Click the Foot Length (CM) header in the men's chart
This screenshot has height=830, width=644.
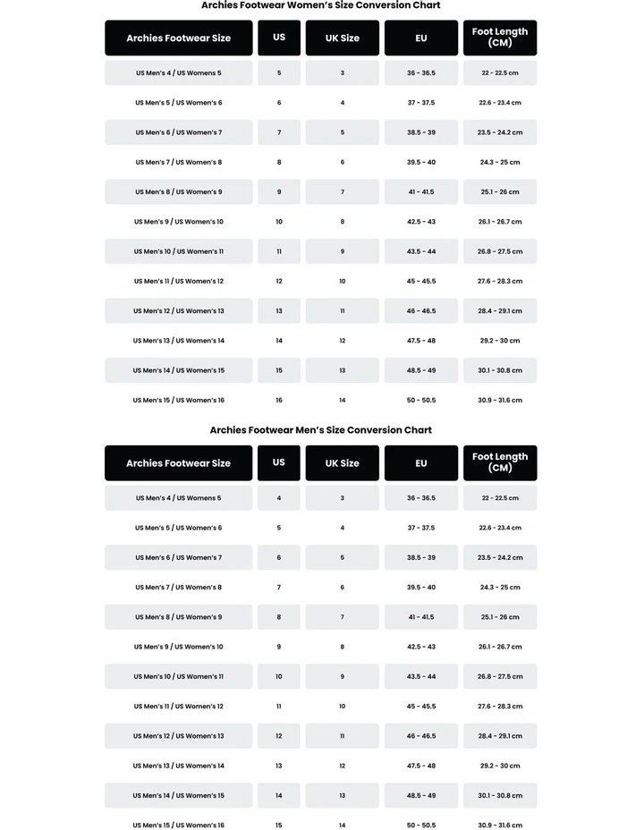click(x=500, y=462)
